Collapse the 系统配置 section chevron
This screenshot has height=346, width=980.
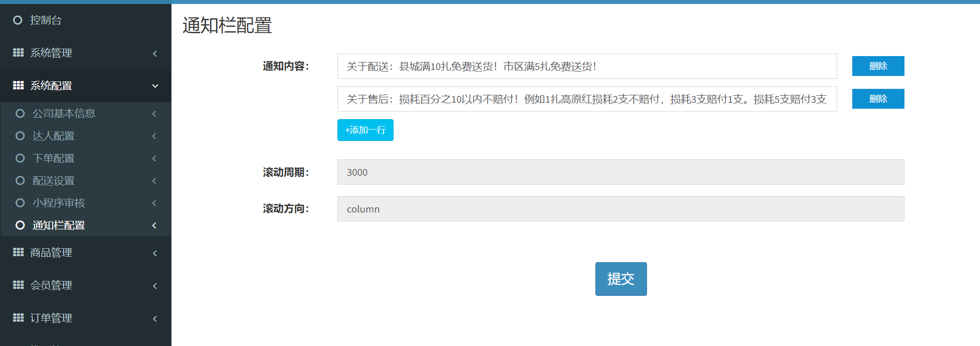pyautogui.click(x=155, y=86)
